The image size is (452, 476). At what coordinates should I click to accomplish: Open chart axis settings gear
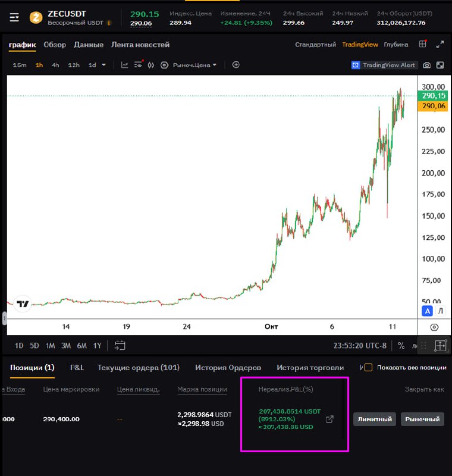click(x=434, y=327)
